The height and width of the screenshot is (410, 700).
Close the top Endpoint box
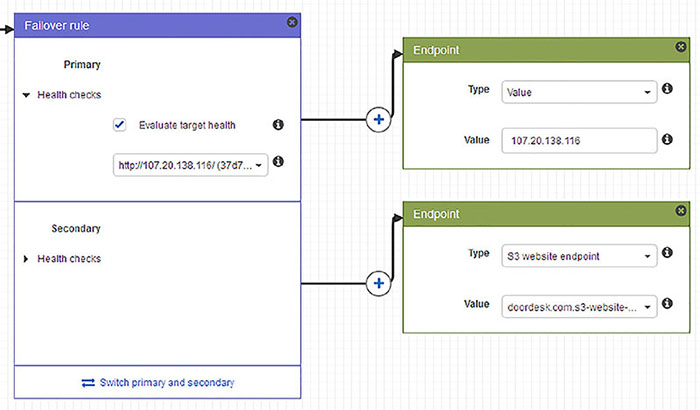coord(680,47)
